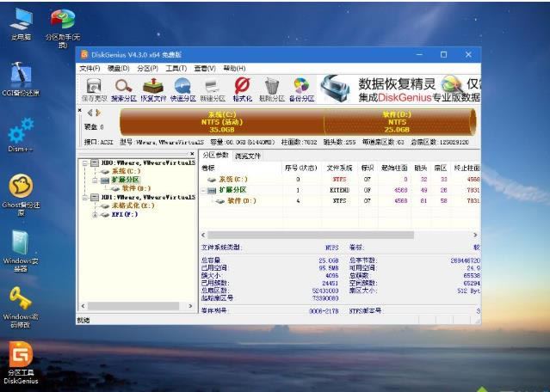Switch to Partition Parameters (分区参数) tab
The height and width of the screenshot is (392, 550).
click(215, 156)
